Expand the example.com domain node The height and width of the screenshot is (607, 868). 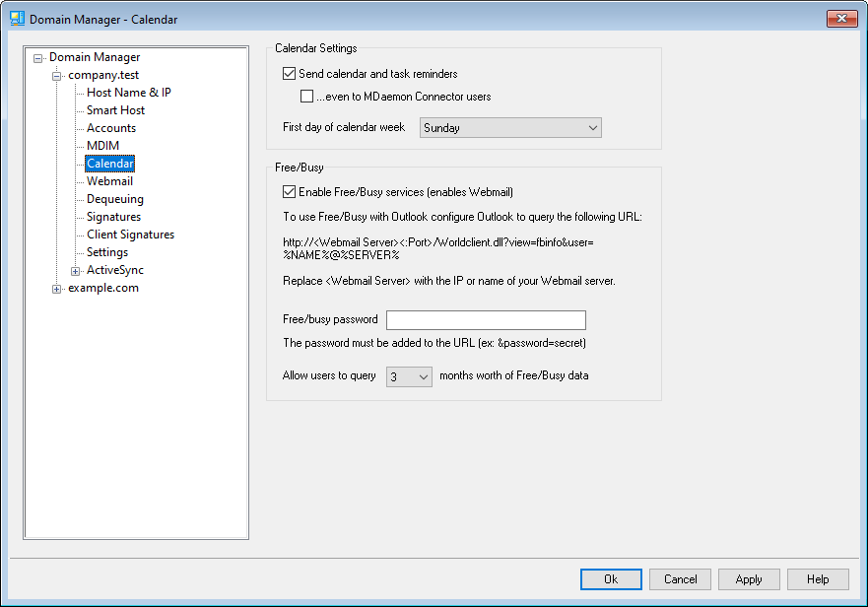[x=57, y=288]
